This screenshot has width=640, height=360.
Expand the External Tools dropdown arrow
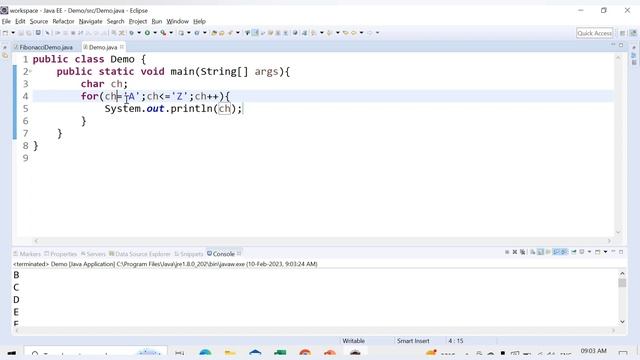click(171, 33)
